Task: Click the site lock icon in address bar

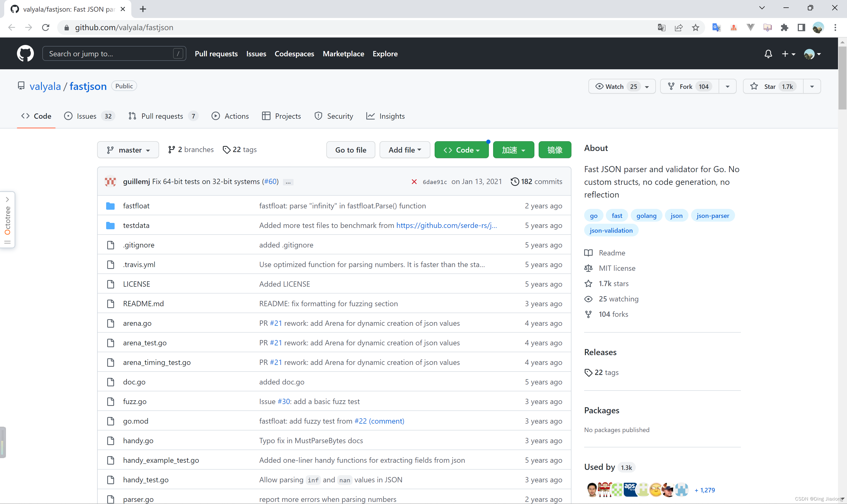Action: 67,28
